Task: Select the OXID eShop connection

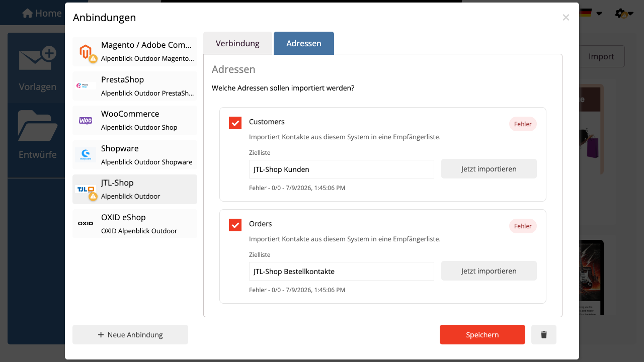Action: pyautogui.click(x=135, y=224)
